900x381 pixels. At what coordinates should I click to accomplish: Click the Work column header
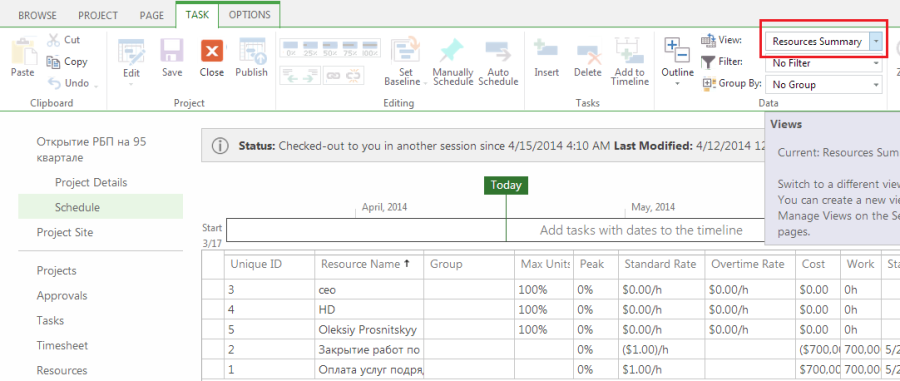[x=860, y=264]
